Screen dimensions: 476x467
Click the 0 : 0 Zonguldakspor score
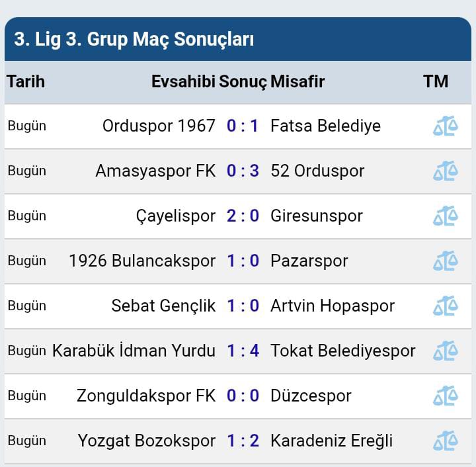tap(243, 396)
